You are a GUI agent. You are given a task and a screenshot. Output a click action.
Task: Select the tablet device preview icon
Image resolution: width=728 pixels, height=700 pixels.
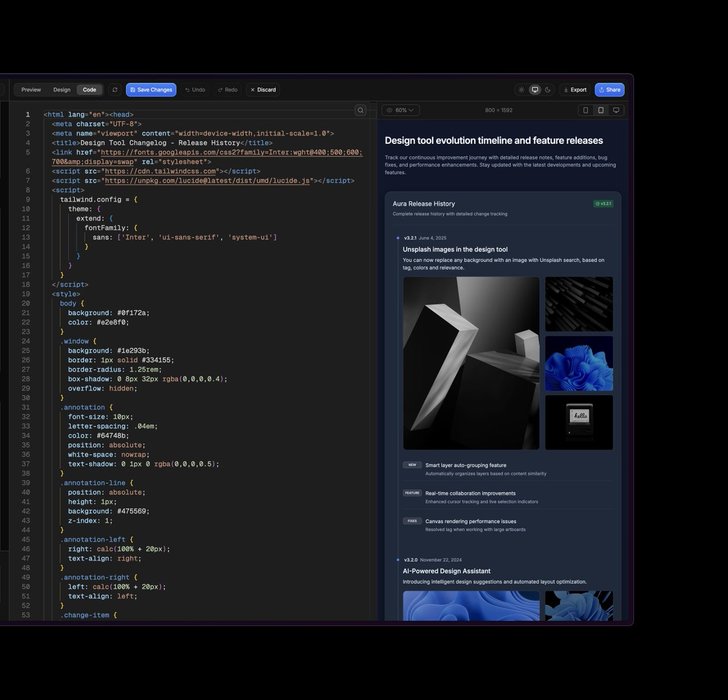click(x=601, y=110)
